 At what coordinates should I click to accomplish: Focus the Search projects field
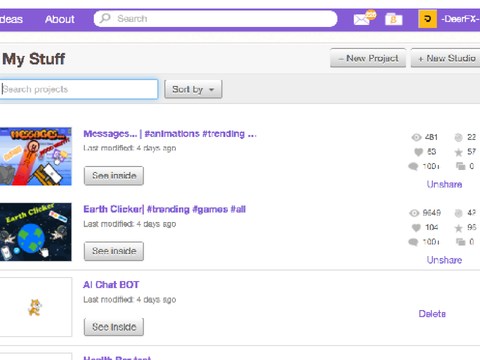tap(79, 89)
